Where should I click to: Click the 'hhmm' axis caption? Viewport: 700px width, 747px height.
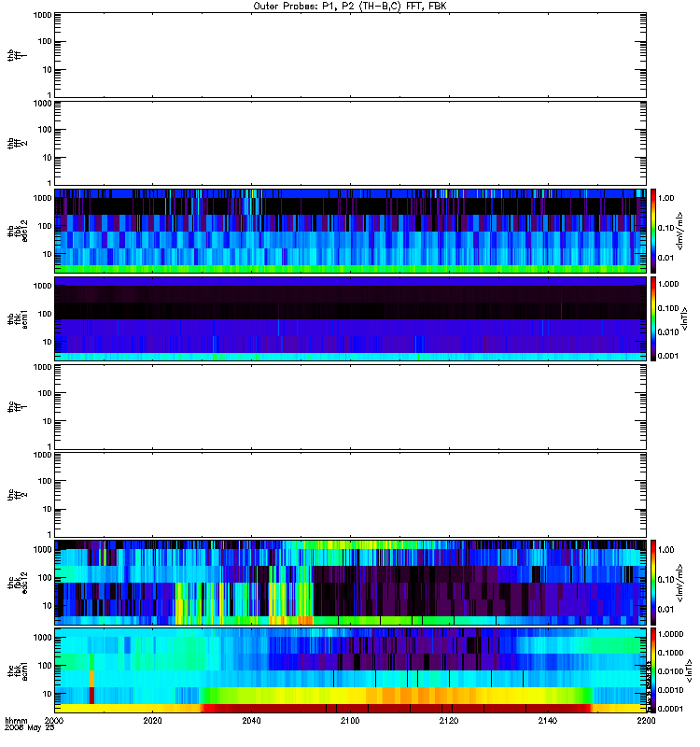coord(16,721)
